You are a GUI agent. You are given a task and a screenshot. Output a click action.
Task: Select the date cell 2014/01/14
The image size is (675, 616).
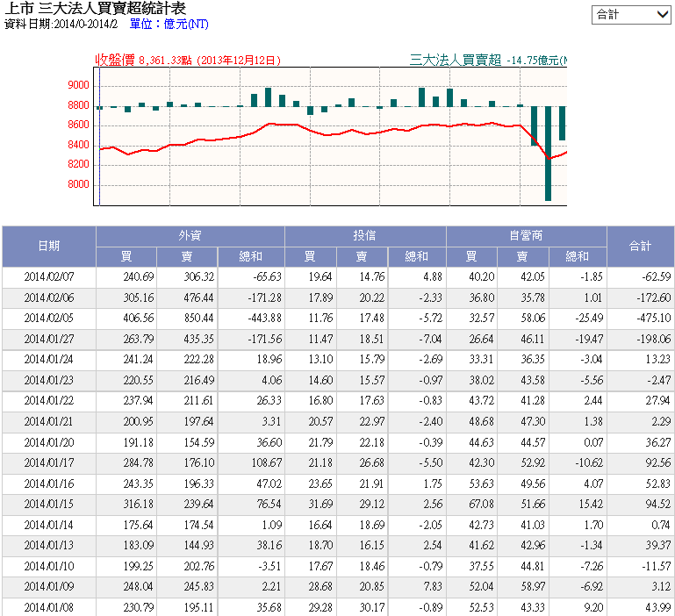(x=48, y=525)
